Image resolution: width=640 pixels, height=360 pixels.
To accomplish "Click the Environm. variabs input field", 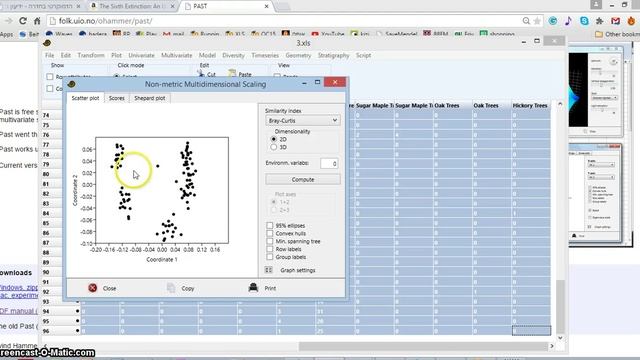I will pos(329,163).
